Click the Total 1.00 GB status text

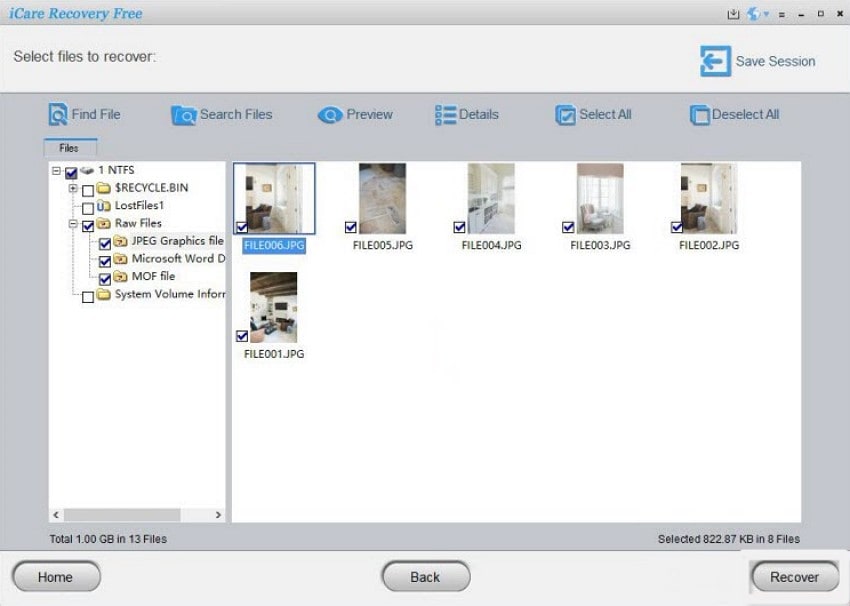click(108, 539)
